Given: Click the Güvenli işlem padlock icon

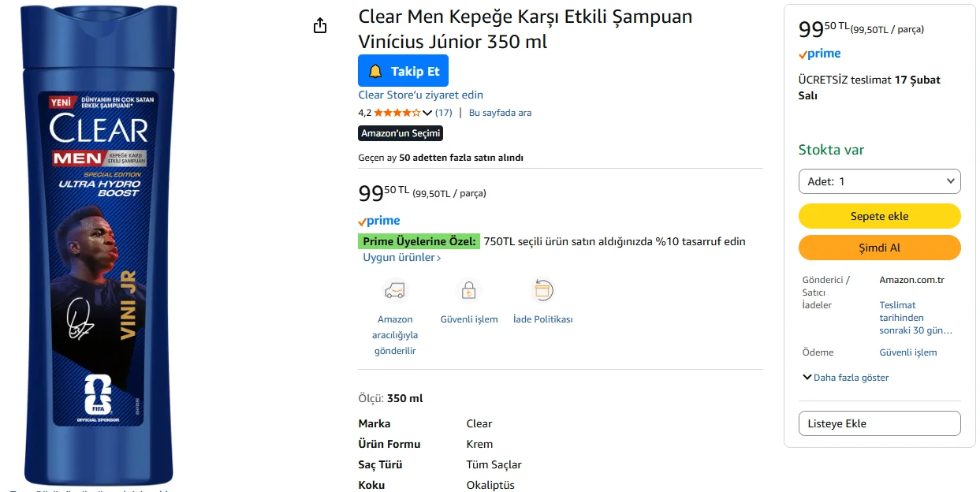Looking at the screenshot, I should point(469,290).
